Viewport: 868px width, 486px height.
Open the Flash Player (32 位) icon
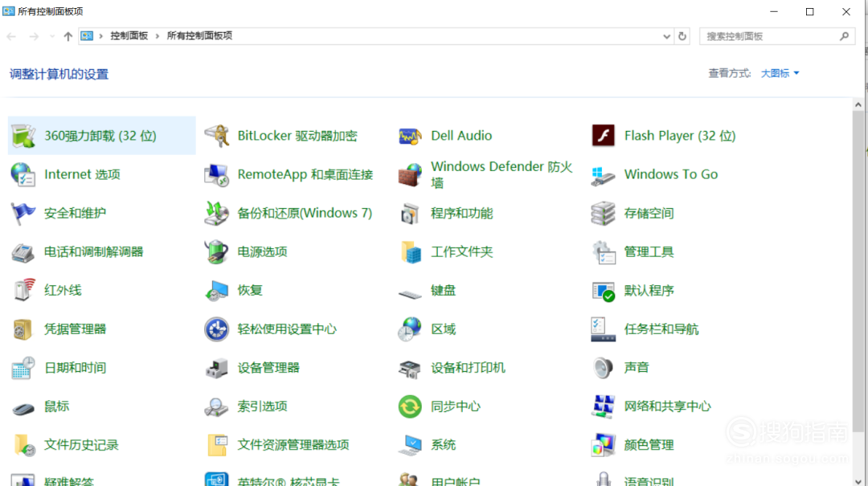604,137
